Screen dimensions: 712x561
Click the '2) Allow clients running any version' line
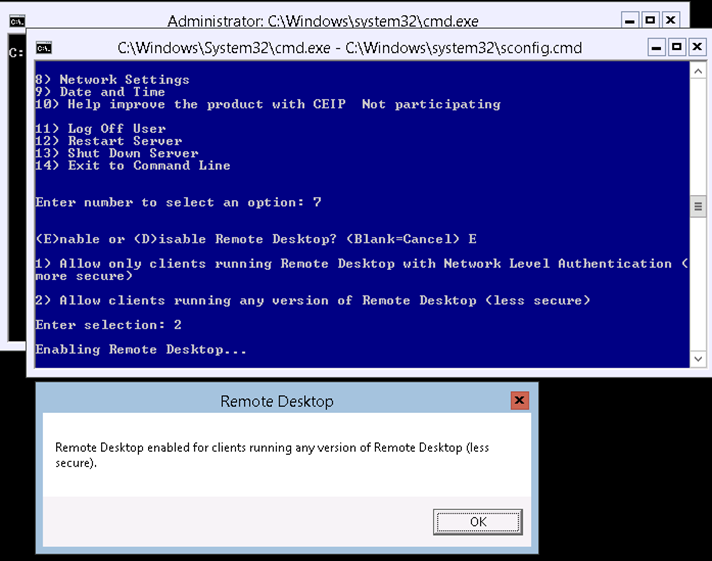(x=312, y=300)
